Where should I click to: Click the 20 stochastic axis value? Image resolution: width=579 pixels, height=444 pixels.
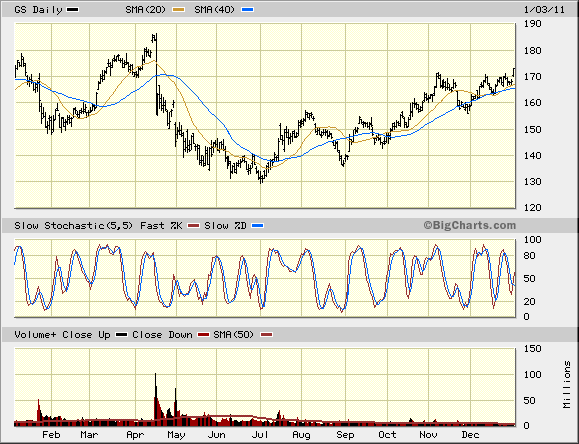coord(530,301)
